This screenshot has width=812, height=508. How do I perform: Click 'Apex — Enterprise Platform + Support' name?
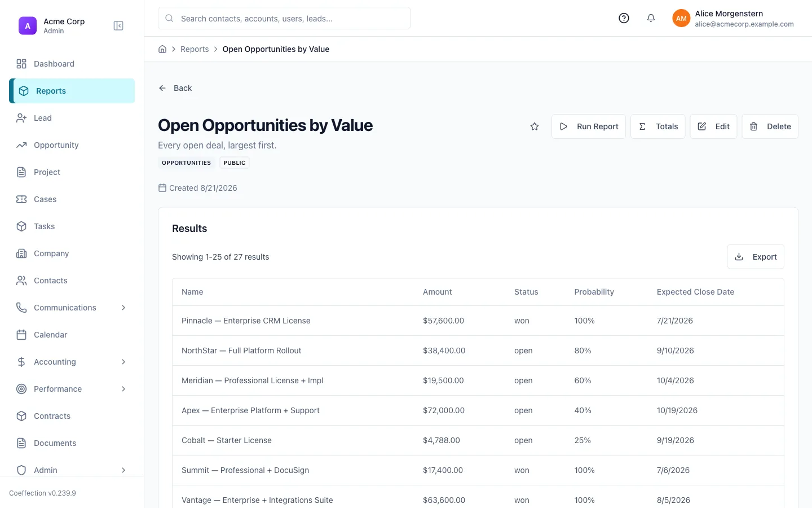coord(250,410)
